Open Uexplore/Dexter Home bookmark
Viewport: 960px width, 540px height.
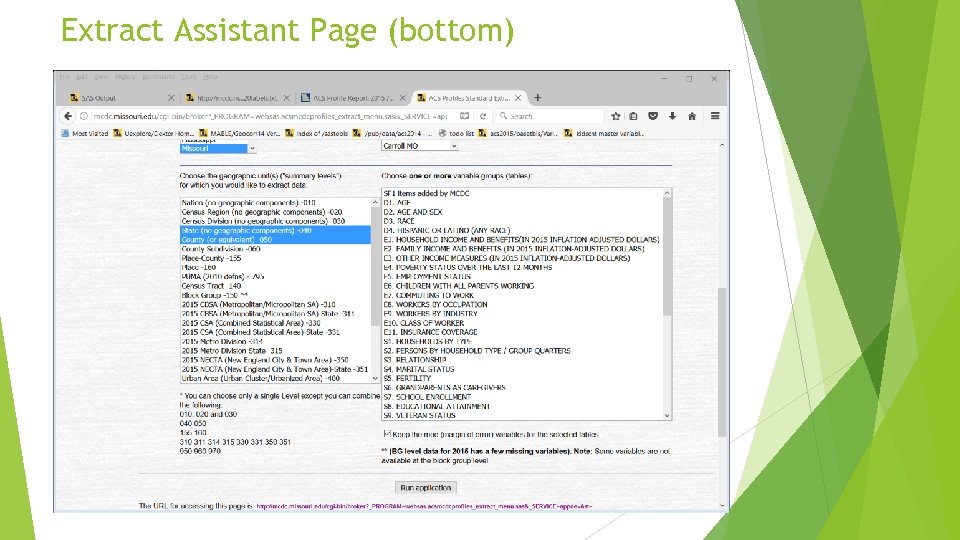154,133
